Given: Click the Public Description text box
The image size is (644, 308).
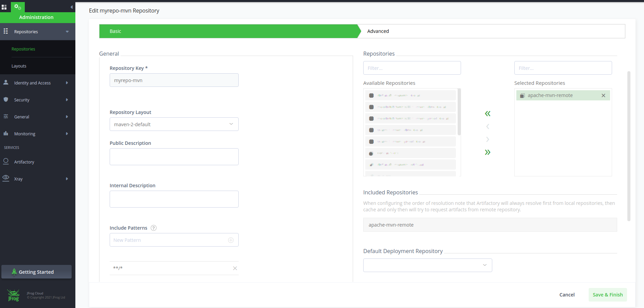Looking at the screenshot, I should click(174, 157).
